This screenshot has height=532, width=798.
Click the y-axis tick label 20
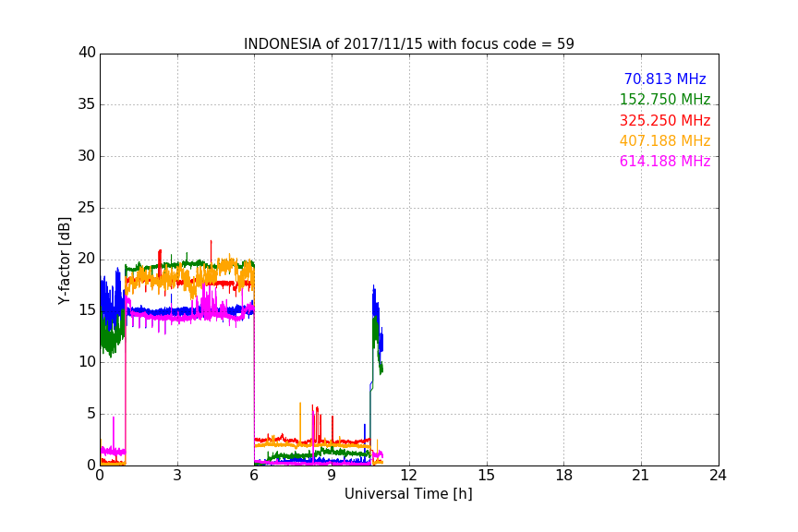click(x=87, y=259)
